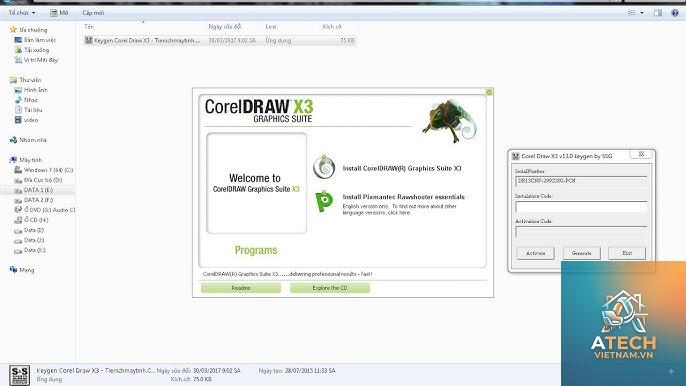Click the Activate button in keygen
The width and height of the screenshot is (686, 386).
pos(536,253)
